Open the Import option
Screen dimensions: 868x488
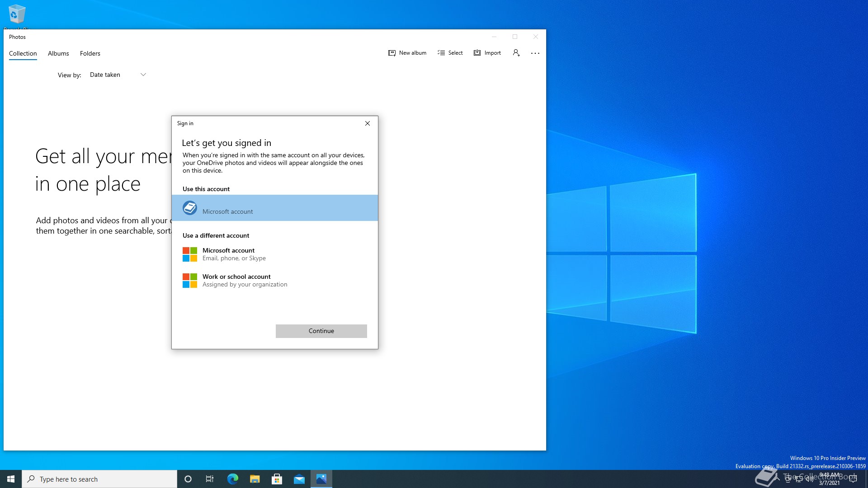click(487, 53)
